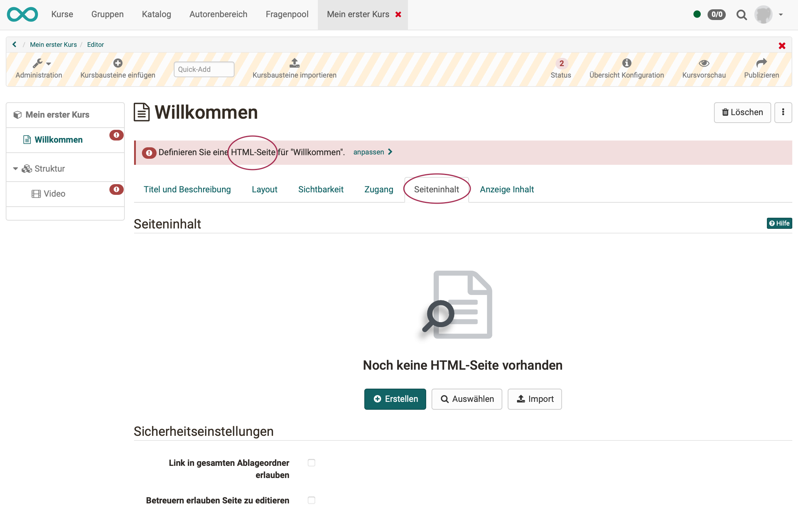The image size is (798, 532).
Task: Open Autorenbereich in main navigation
Action: [x=218, y=14]
